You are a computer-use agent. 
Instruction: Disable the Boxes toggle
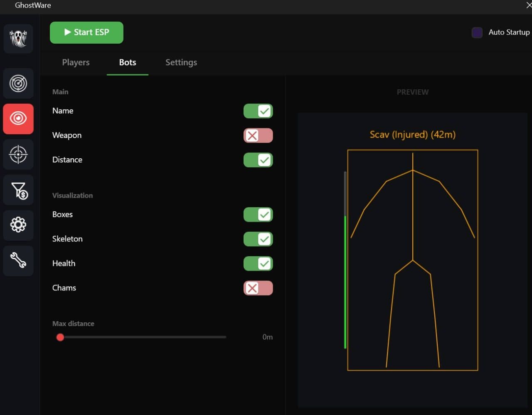pyautogui.click(x=258, y=214)
